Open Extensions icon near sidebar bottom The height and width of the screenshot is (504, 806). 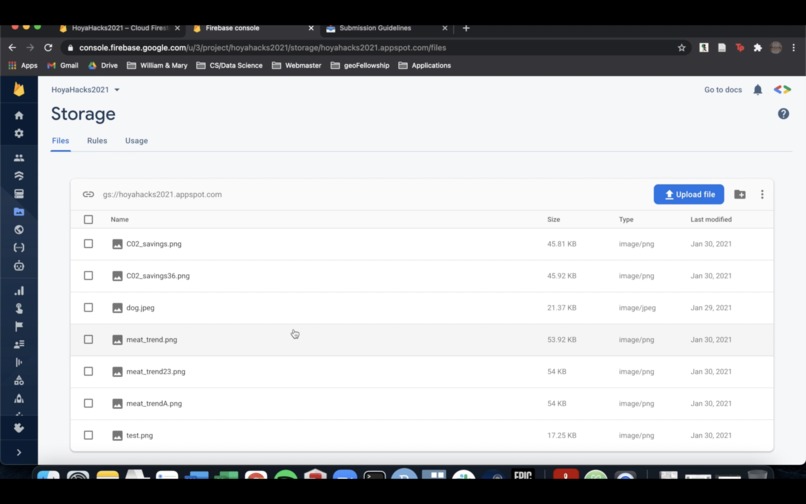click(19, 428)
